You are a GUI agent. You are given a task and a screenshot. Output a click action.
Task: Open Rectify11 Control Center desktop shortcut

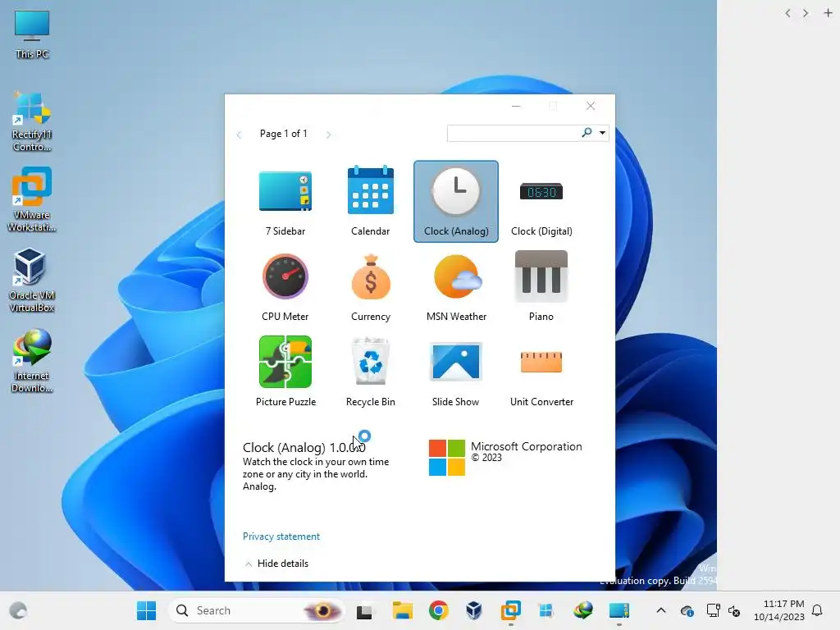[x=32, y=122]
